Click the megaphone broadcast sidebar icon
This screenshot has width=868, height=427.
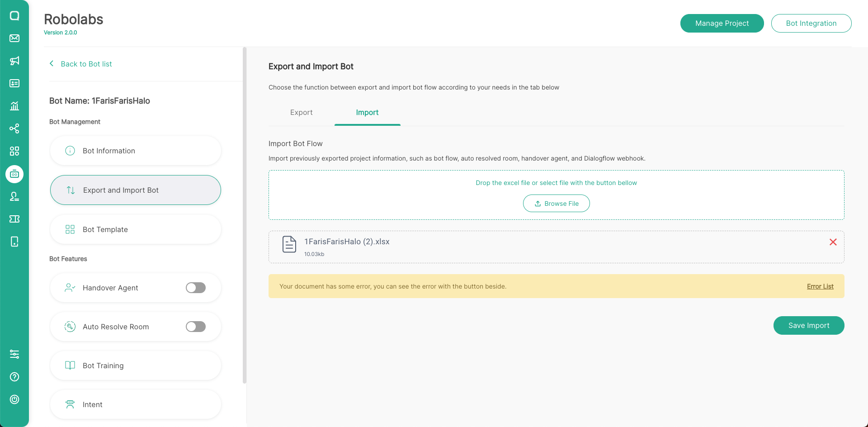(14, 61)
